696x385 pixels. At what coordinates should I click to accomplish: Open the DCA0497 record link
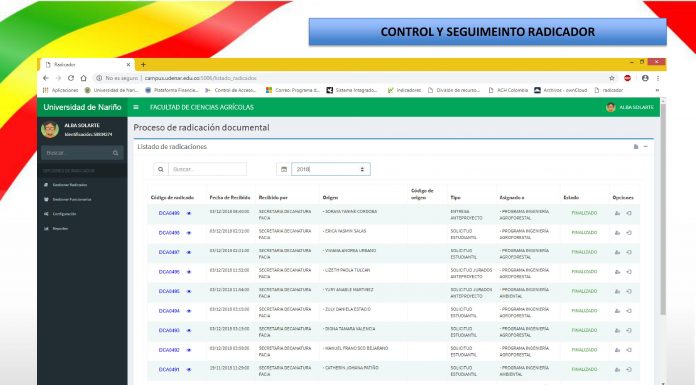point(169,252)
